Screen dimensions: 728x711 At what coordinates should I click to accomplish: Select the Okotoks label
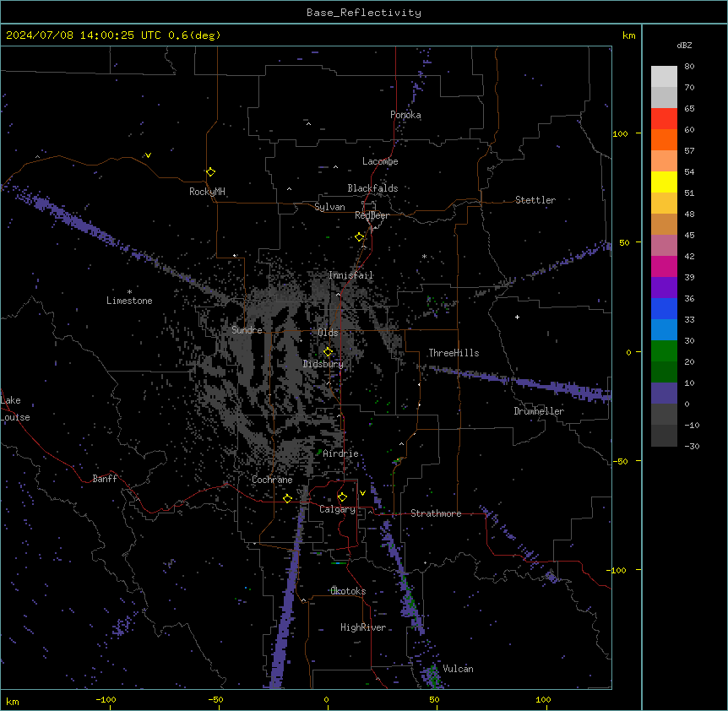pyautogui.click(x=348, y=591)
